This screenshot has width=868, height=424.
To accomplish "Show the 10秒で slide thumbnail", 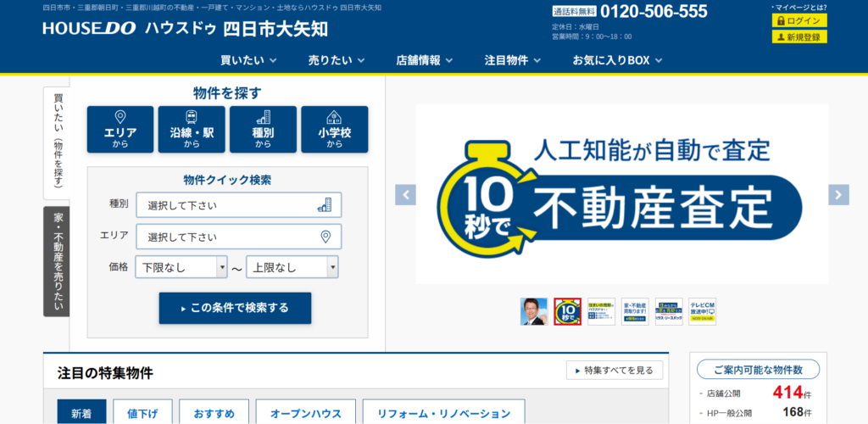I will [568, 311].
